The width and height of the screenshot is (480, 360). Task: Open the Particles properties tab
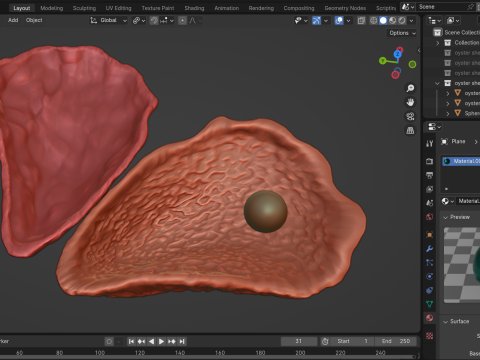point(430,263)
